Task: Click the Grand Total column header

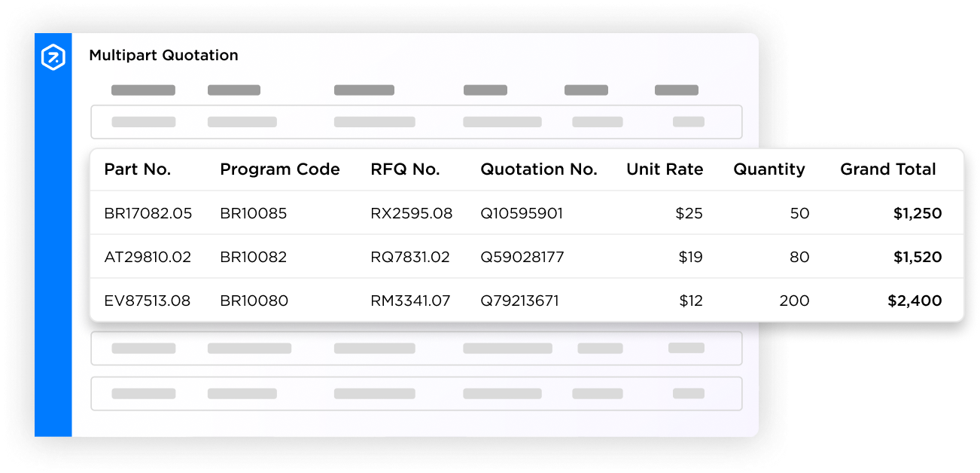Action: click(x=888, y=169)
